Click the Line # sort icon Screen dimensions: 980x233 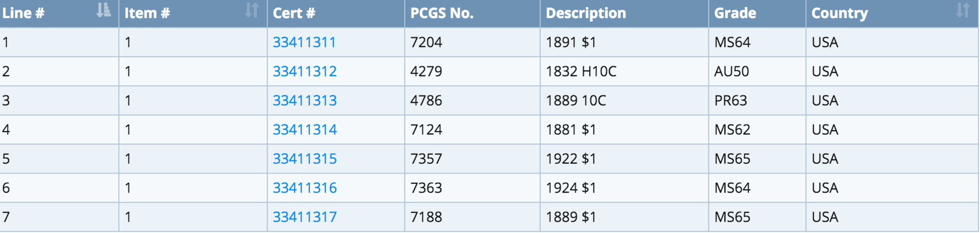tap(103, 10)
